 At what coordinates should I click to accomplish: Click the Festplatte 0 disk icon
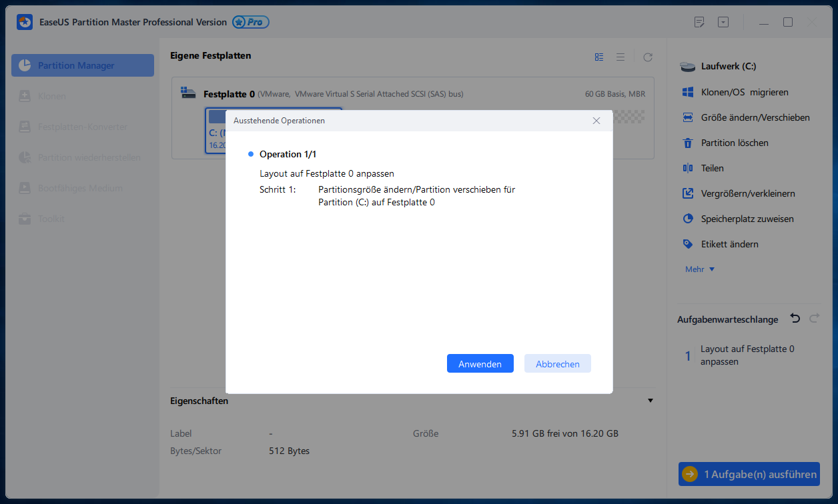[x=189, y=94]
